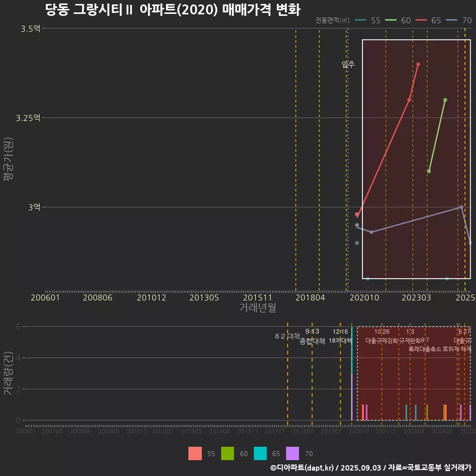Screen dimensions: 476x476
Task: Click the lower green 60 line data point
Action: (x=429, y=171)
